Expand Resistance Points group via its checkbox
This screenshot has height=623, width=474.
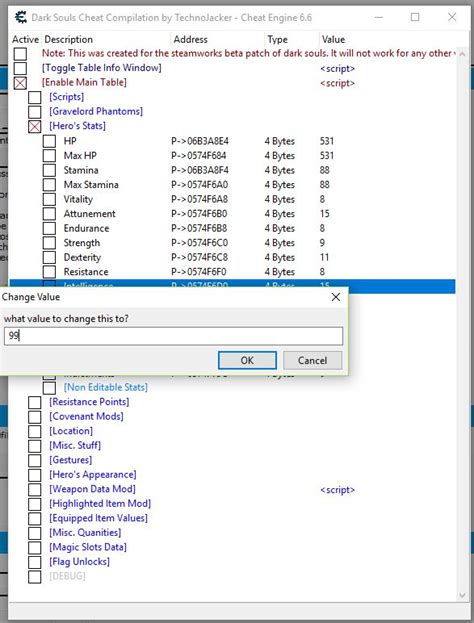pyautogui.click(x=35, y=402)
